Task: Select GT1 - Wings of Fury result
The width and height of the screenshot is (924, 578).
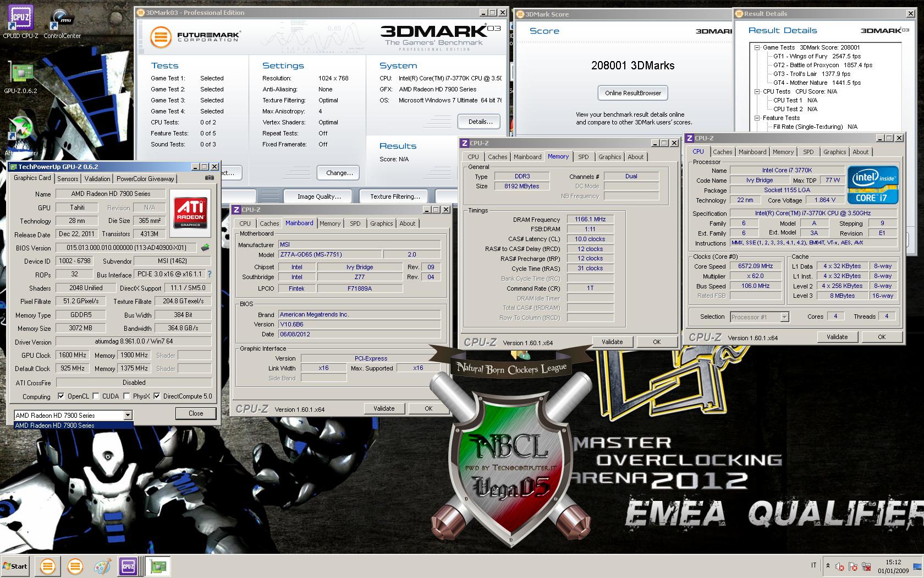Action: point(817,56)
